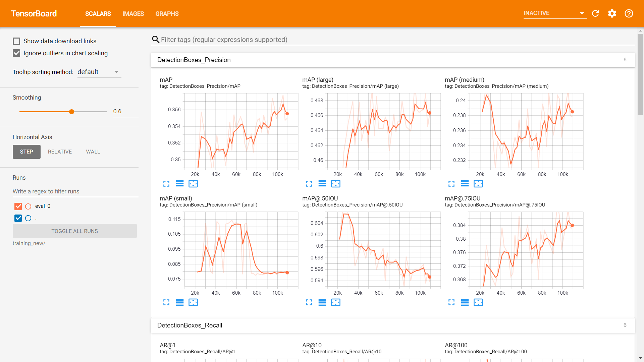Toggle y-axis log scale on mAP (large) chart
This screenshot has height=362, width=644.
point(322,184)
